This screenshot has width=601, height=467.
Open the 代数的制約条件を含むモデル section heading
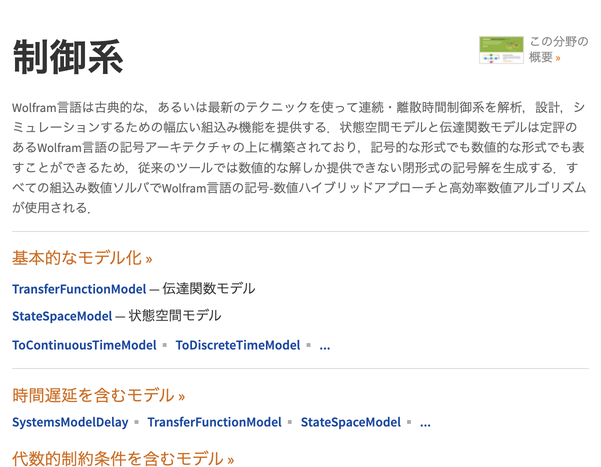click(x=117, y=459)
